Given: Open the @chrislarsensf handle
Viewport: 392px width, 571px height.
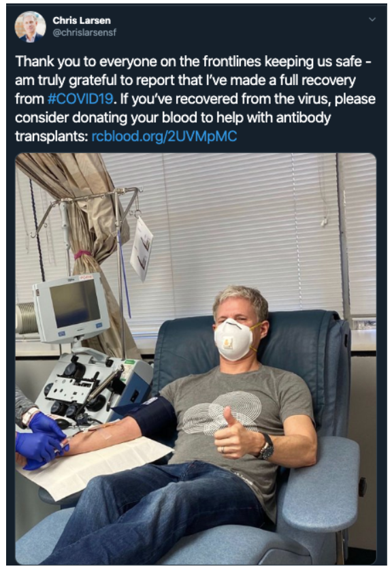Looking at the screenshot, I should [x=84, y=33].
